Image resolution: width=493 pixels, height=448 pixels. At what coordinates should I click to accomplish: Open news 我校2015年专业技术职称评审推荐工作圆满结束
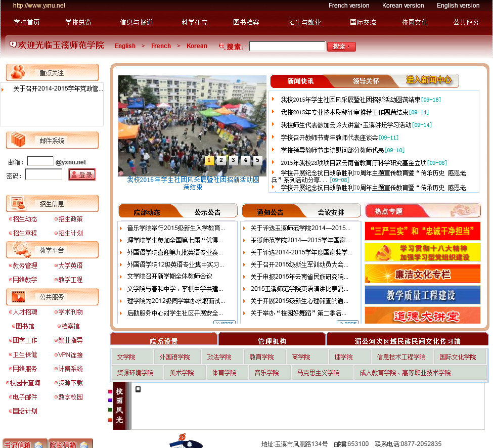pos(345,112)
